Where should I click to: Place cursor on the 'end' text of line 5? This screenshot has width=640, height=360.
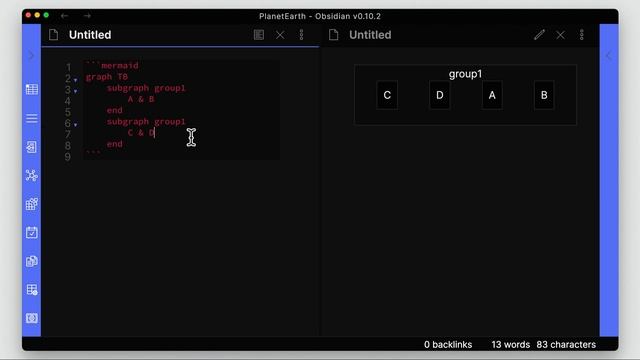114,110
